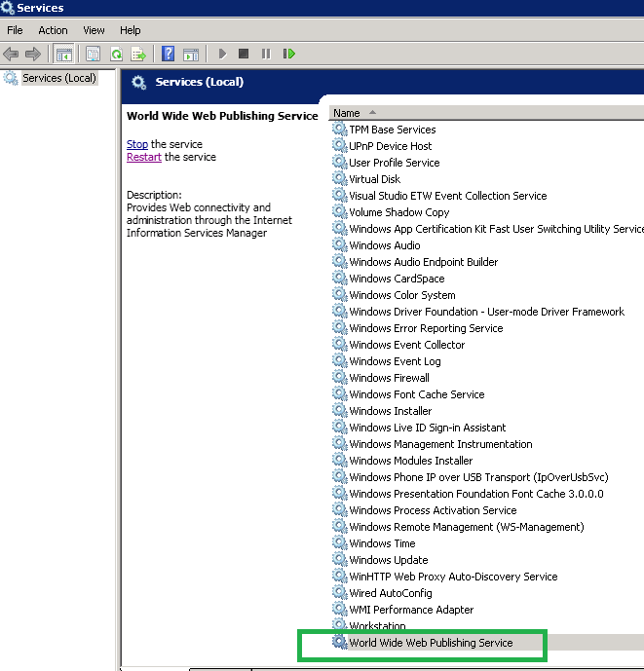Click the gear icon beside Windows Audio
Image resolution: width=644 pixels, height=671 pixels.
point(340,244)
